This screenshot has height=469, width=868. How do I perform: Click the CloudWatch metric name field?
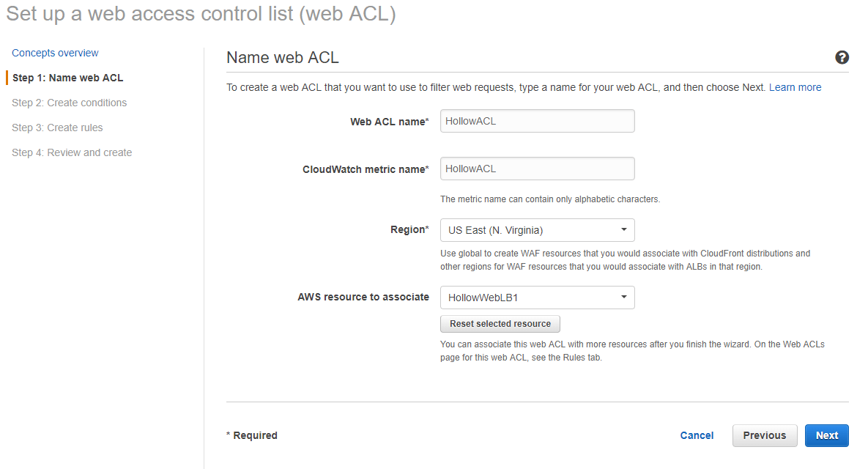(537, 169)
